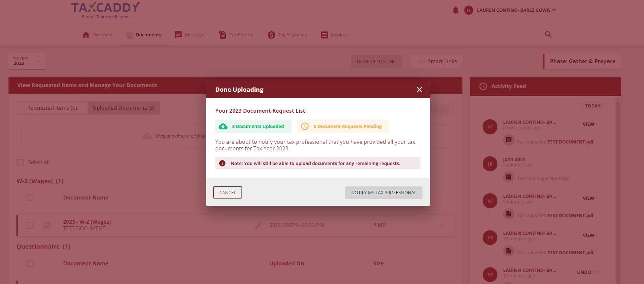Click the Invoices list icon
Viewport: 644px width, 284px height.
pos(324,35)
